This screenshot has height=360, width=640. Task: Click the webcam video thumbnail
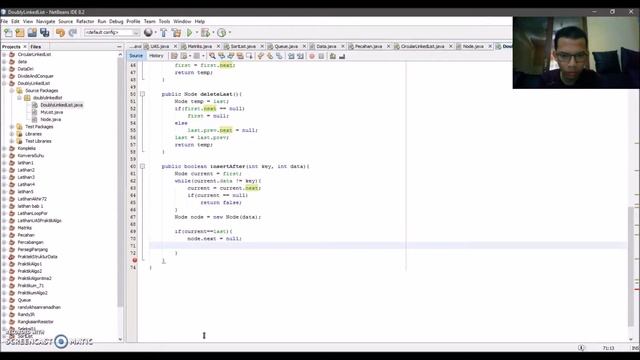tap(576, 53)
